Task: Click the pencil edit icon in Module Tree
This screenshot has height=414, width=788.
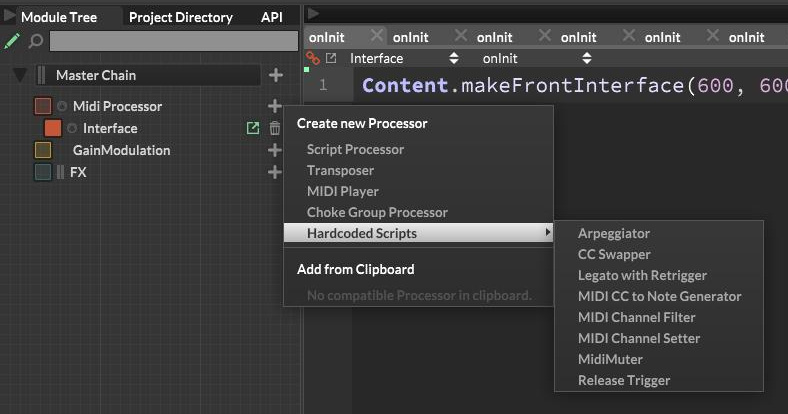Action: pyautogui.click(x=11, y=41)
